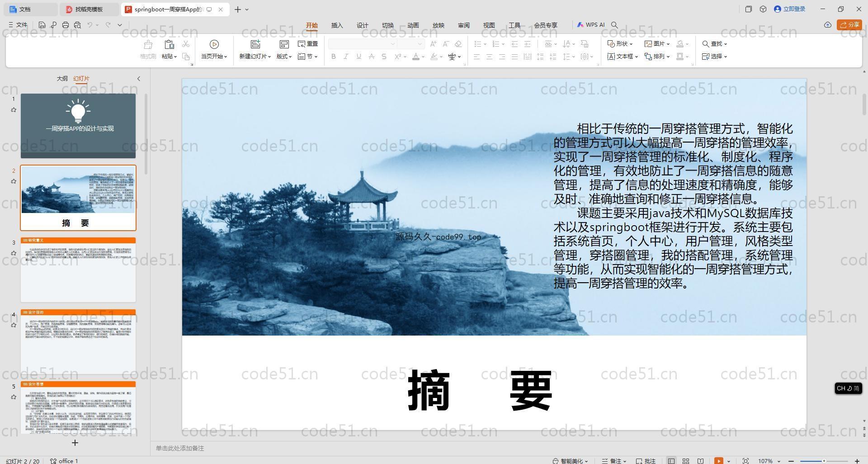Image resolution: width=868 pixels, height=464 pixels.
Task: Switch to Slide Sorter grid view
Action: tap(686, 461)
